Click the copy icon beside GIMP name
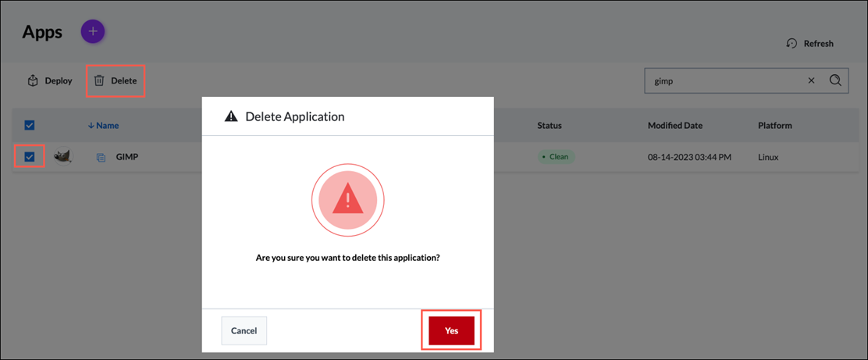Screen dimensions: 868x360 101,158
